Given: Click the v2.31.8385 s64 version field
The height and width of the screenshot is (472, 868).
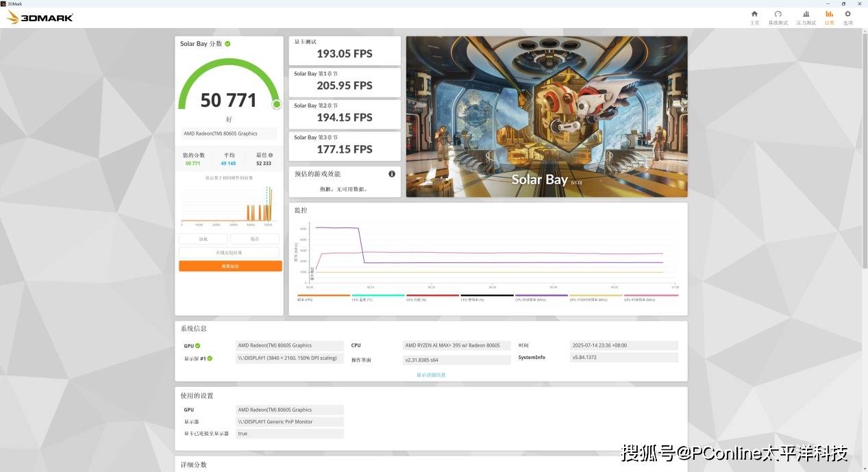Looking at the screenshot, I should click(457, 360).
